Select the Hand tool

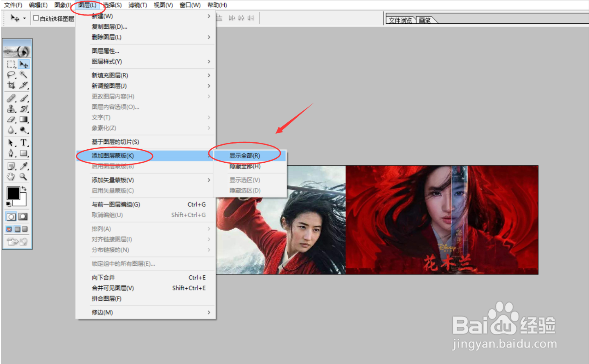tap(11, 177)
